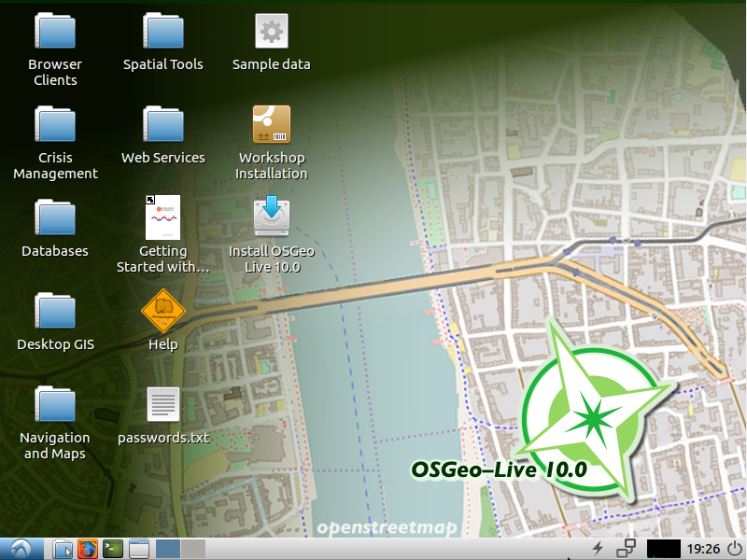Open the Databases folder
The image size is (747, 560).
(55, 218)
